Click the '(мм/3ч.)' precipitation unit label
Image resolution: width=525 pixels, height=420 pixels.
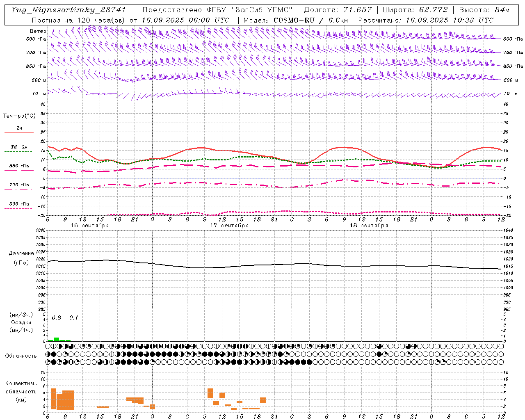pyautogui.click(x=21, y=315)
